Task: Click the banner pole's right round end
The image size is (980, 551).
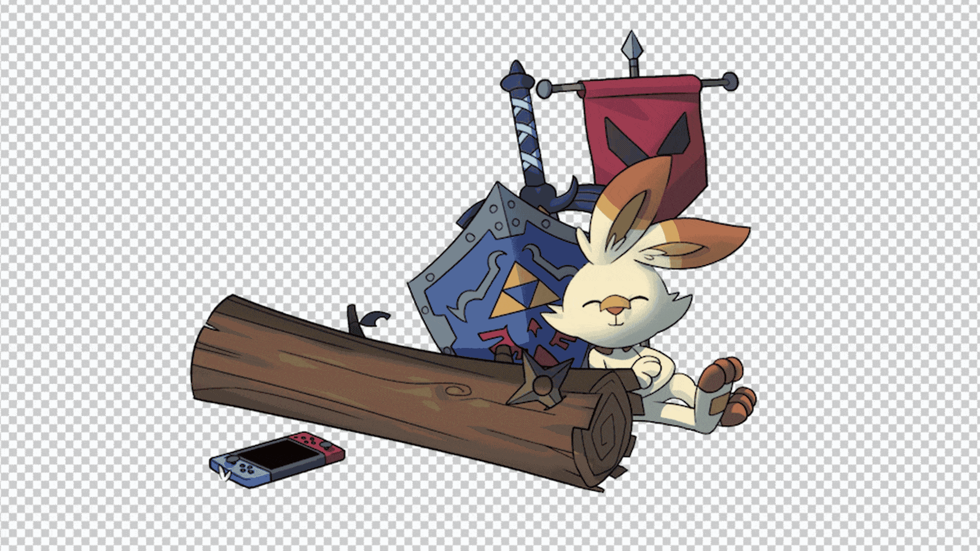Action: (730, 81)
